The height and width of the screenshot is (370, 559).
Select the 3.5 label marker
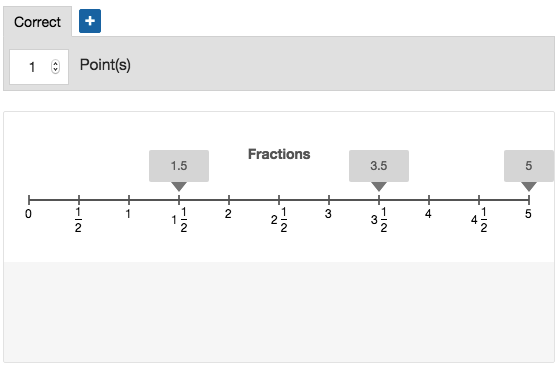pyautogui.click(x=379, y=166)
